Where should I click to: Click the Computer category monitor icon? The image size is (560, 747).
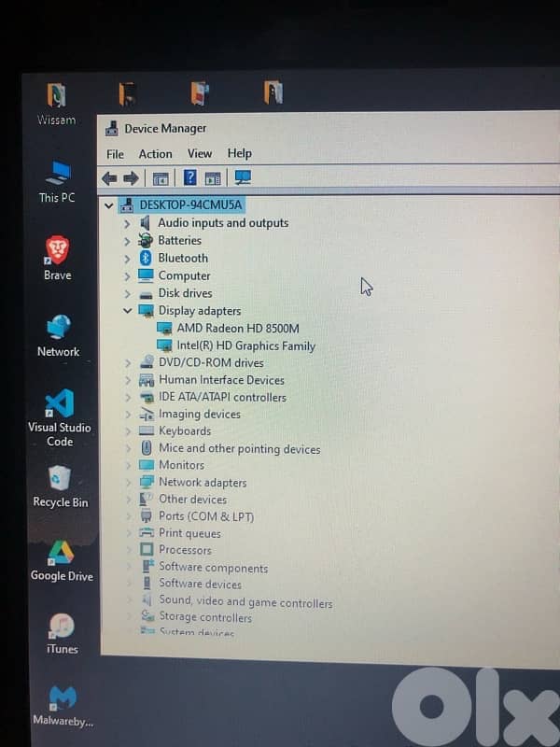pyautogui.click(x=146, y=275)
